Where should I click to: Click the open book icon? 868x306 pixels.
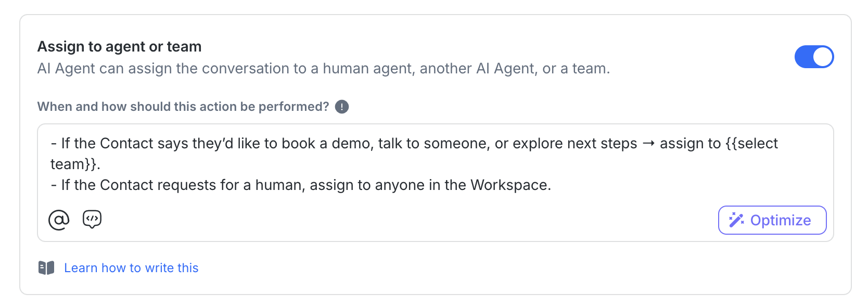[x=46, y=268]
